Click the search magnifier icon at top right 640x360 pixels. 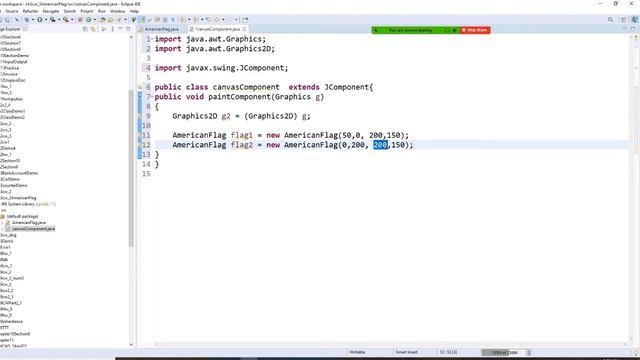610,20
